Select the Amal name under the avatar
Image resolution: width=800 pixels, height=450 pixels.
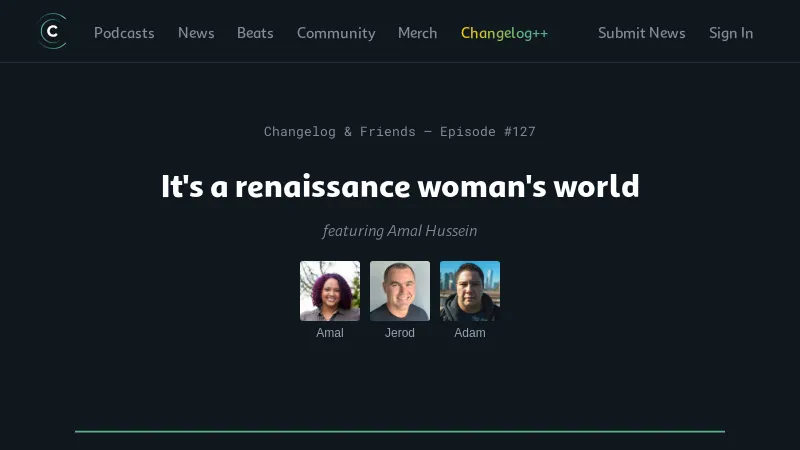click(x=330, y=333)
